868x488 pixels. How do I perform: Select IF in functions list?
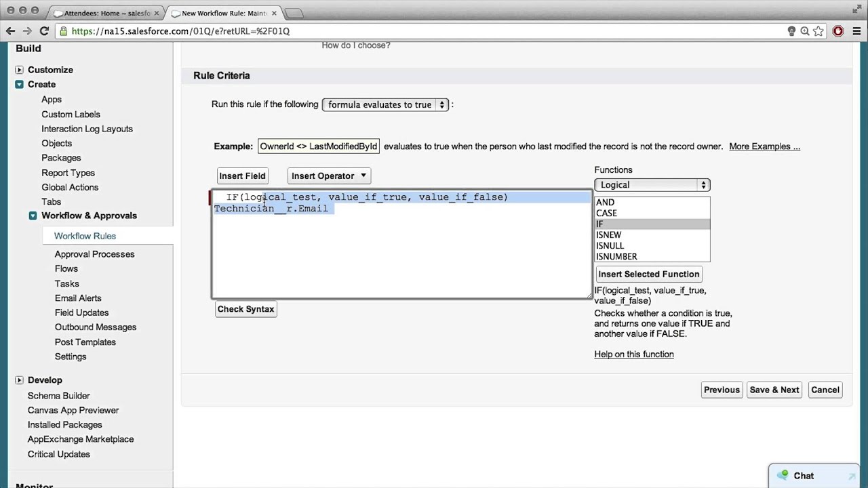click(652, 224)
